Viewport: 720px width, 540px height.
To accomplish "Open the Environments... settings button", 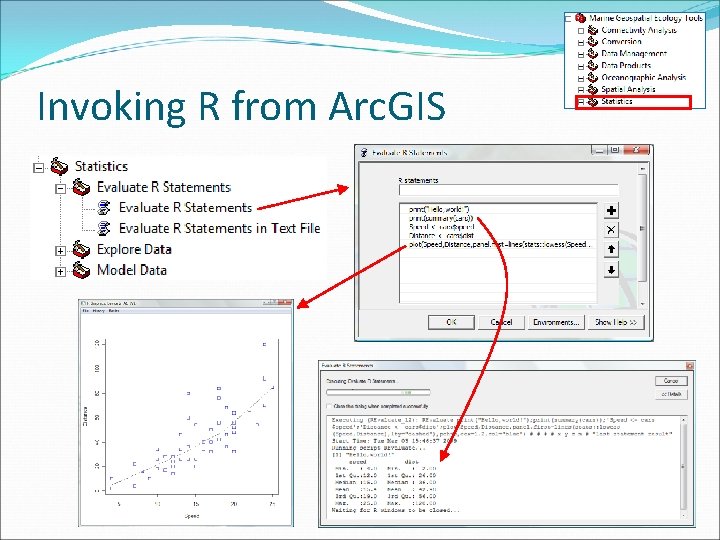I will pos(556,322).
